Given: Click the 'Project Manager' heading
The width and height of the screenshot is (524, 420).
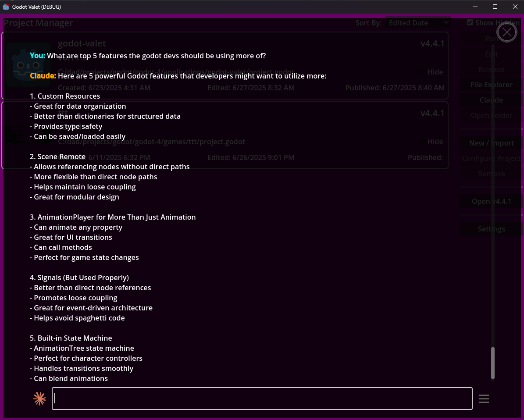Looking at the screenshot, I should [39, 23].
